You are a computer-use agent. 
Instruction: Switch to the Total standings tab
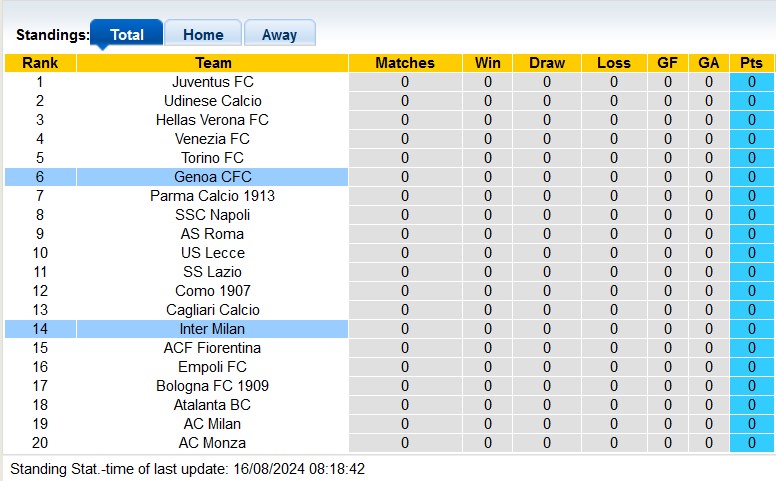click(x=127, y=35)
